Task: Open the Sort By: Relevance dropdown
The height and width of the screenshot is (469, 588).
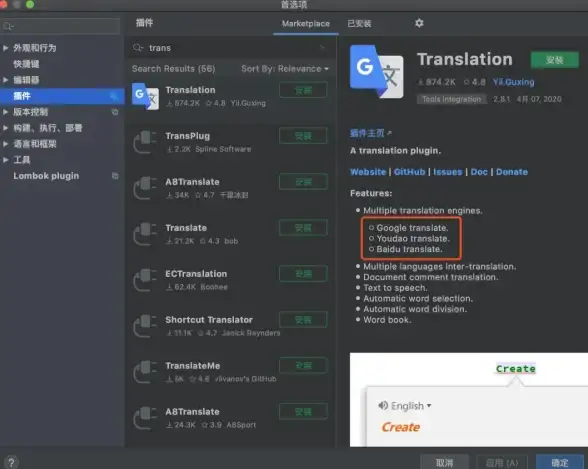Action: [x=285, y=69]
